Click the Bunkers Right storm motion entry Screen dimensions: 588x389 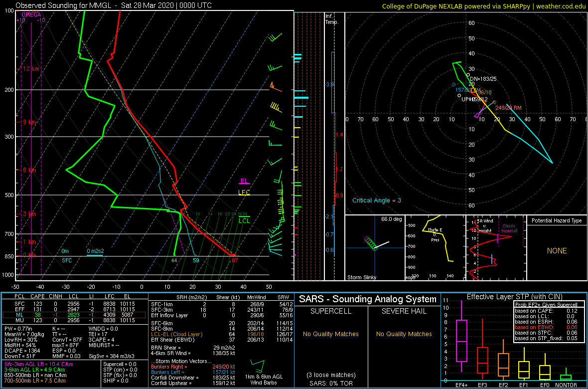[192, 366]
